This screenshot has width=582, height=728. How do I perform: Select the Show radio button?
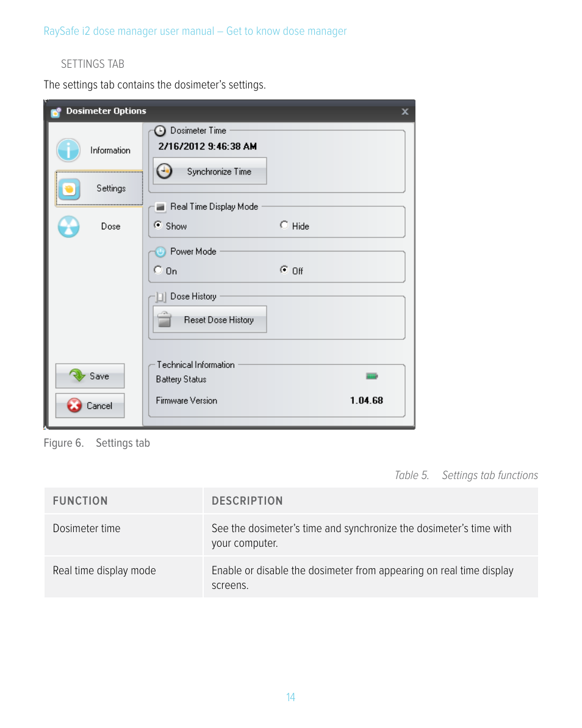(158, 225)
